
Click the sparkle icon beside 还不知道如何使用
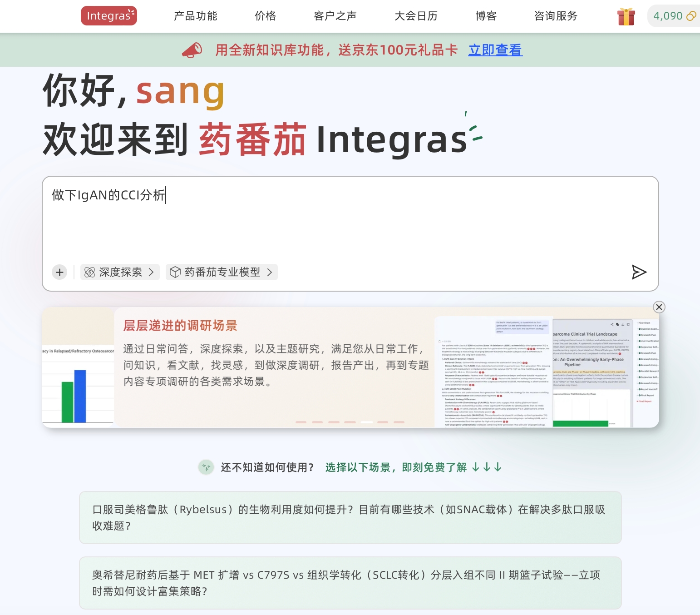click(206, 467)
